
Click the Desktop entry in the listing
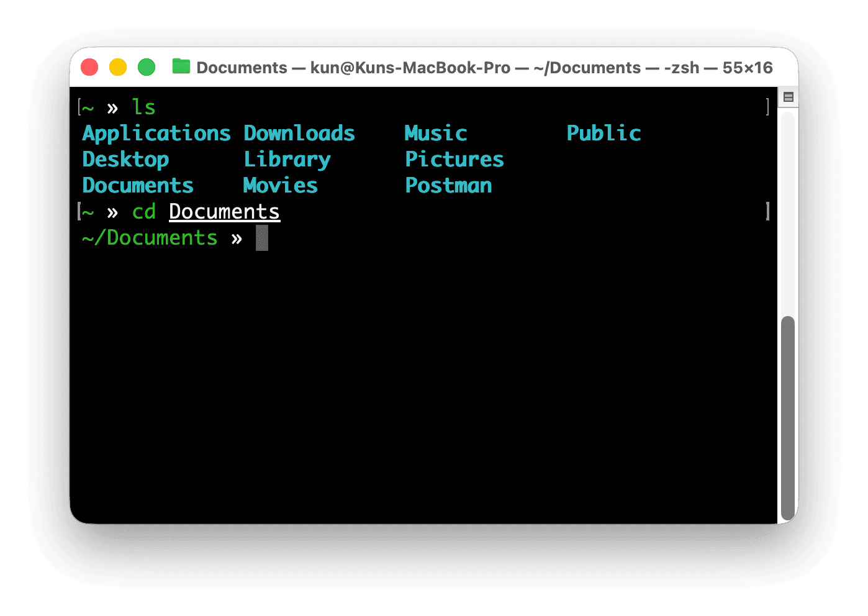(125, 160)
